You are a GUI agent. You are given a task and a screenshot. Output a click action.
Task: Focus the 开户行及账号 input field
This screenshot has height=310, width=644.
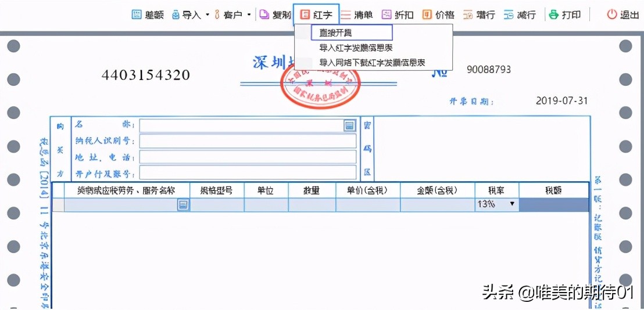tap(248, 173)
